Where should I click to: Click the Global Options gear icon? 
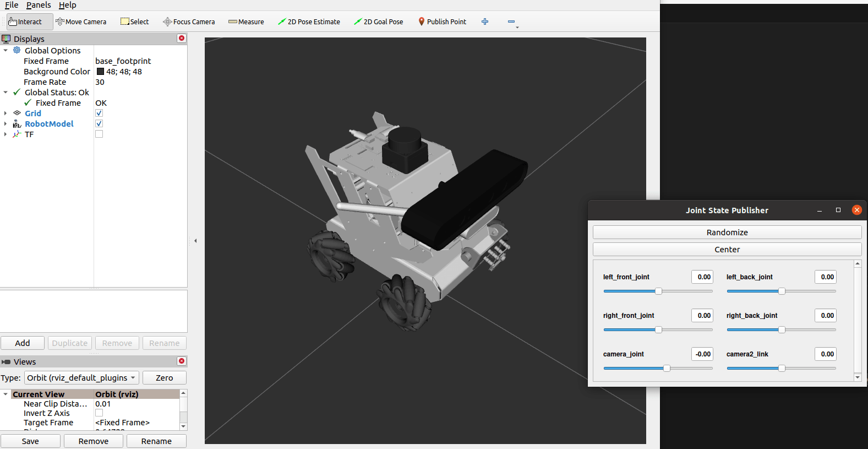(17, 50)
